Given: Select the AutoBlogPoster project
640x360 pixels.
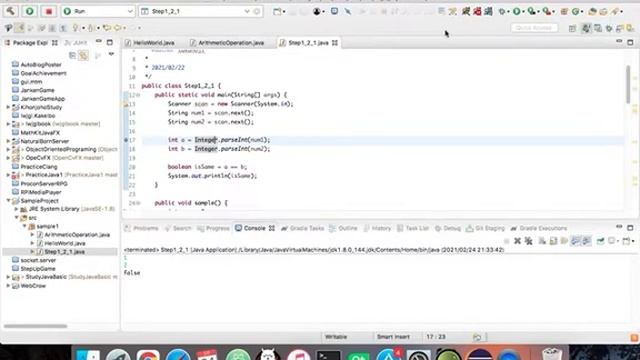Looking at the screenshot, I should pyautogui.click(x=41, y=64).
